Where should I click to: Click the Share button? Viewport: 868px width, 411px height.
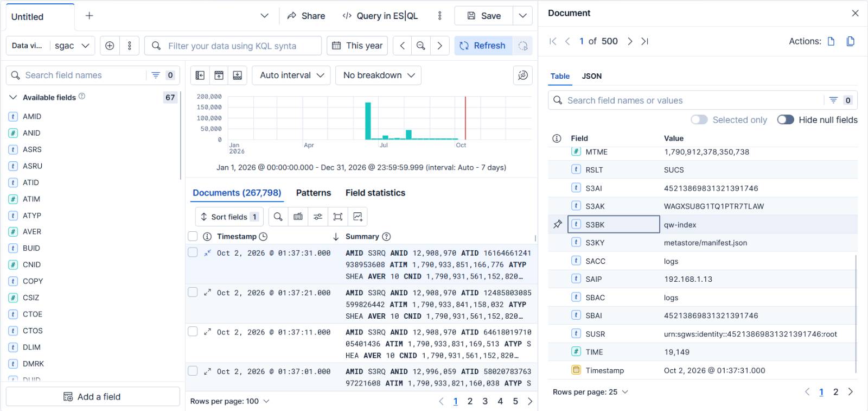point(307,16)
